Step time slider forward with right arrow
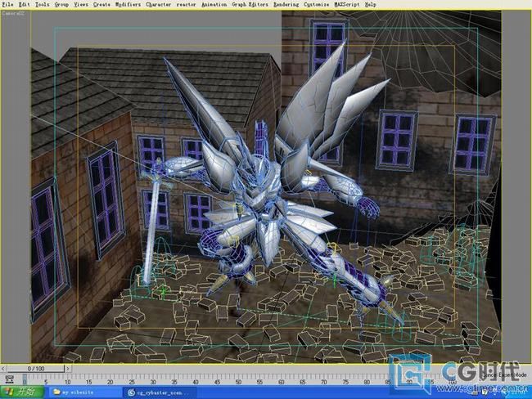The width and height of the screenshot is (532, 399). tap(68, 369)
